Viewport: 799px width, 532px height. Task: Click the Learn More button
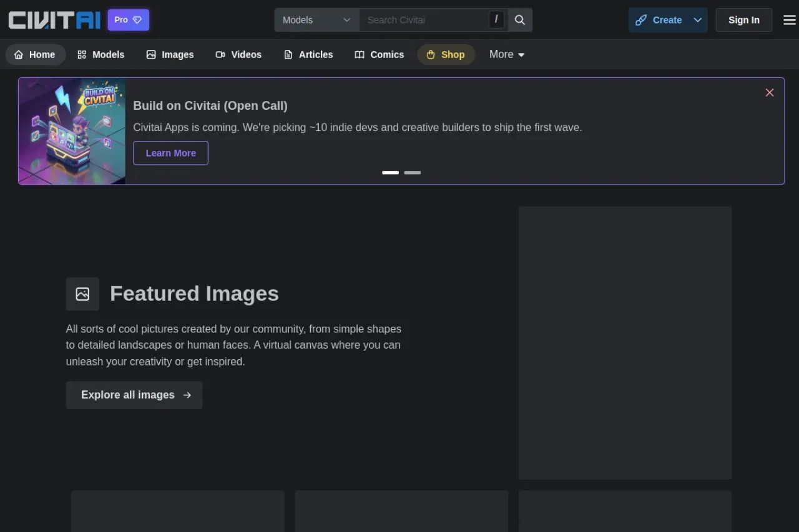tap(170, 153)
